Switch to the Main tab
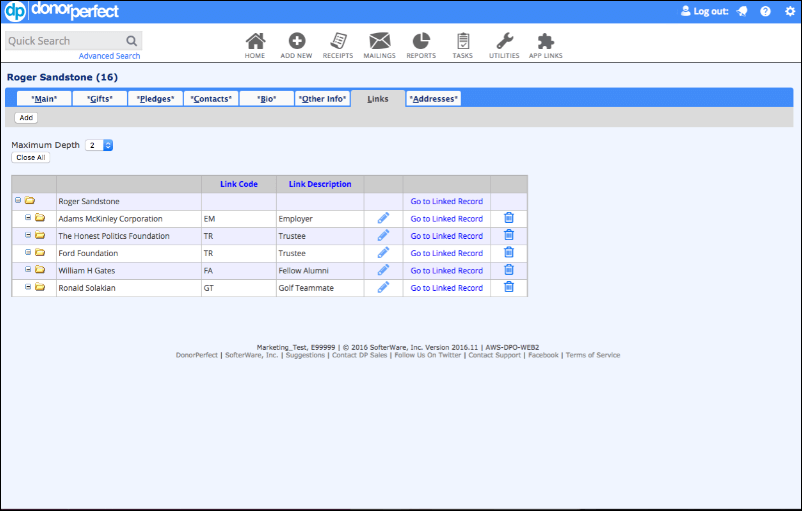802x511 pixels. click(44, 99)
